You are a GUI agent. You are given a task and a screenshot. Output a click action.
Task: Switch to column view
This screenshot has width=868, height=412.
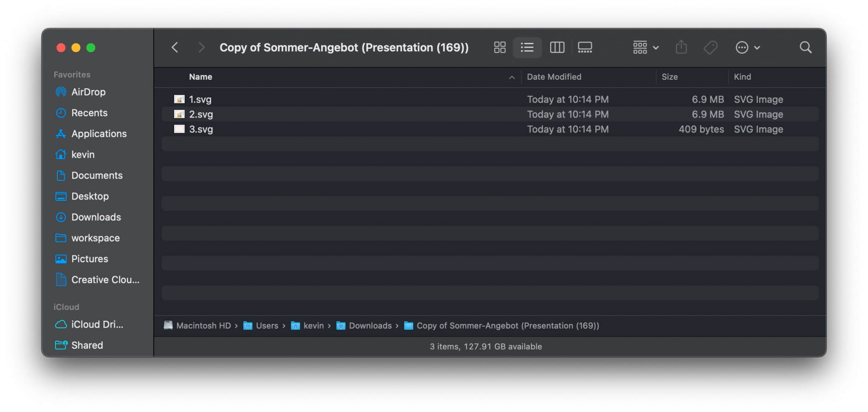click(x=557, y=47)
